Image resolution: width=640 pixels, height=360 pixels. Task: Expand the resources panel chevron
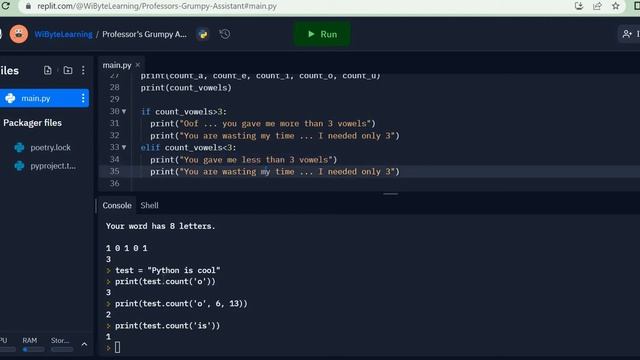(x=84, y=344)
